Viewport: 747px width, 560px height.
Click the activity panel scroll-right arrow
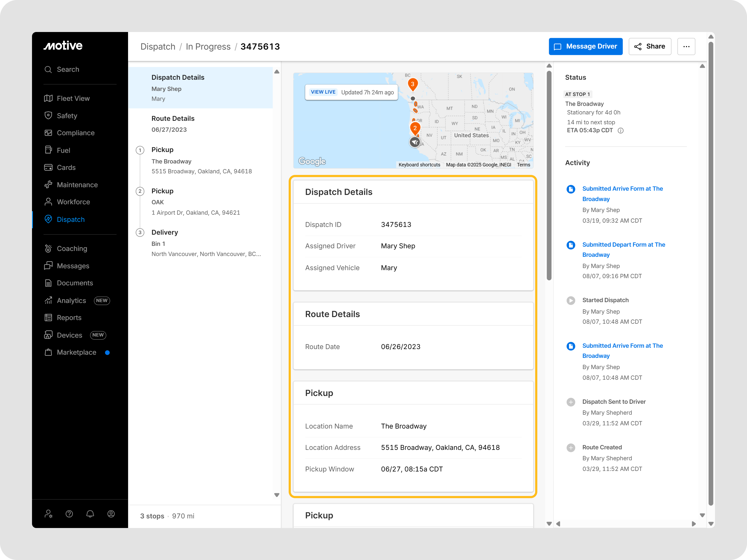tap(694, 524)
